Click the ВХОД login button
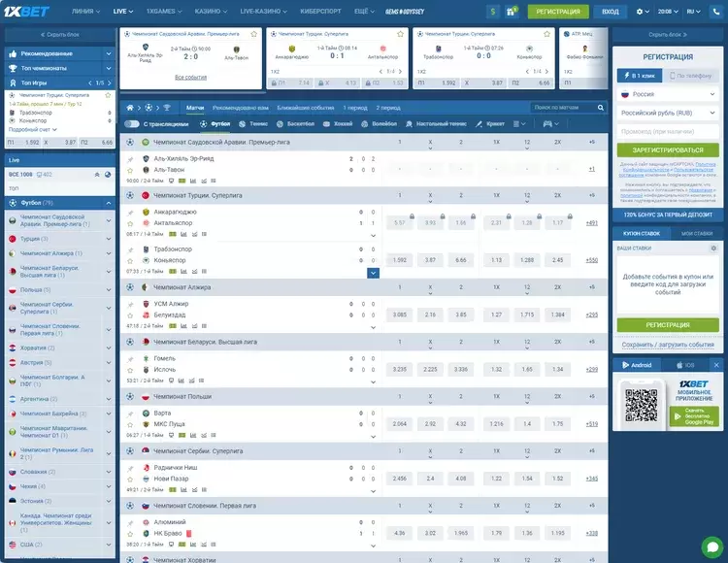Viewport: 728px width, 563px height. tap(611, 12)
